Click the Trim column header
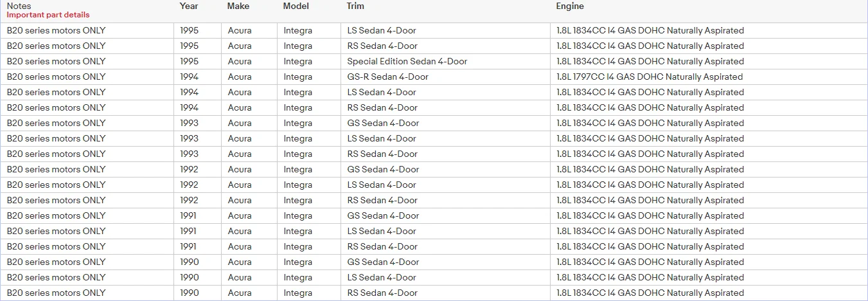Image resolution: width=868 pixels, height=301 pixels. [355, 6]
